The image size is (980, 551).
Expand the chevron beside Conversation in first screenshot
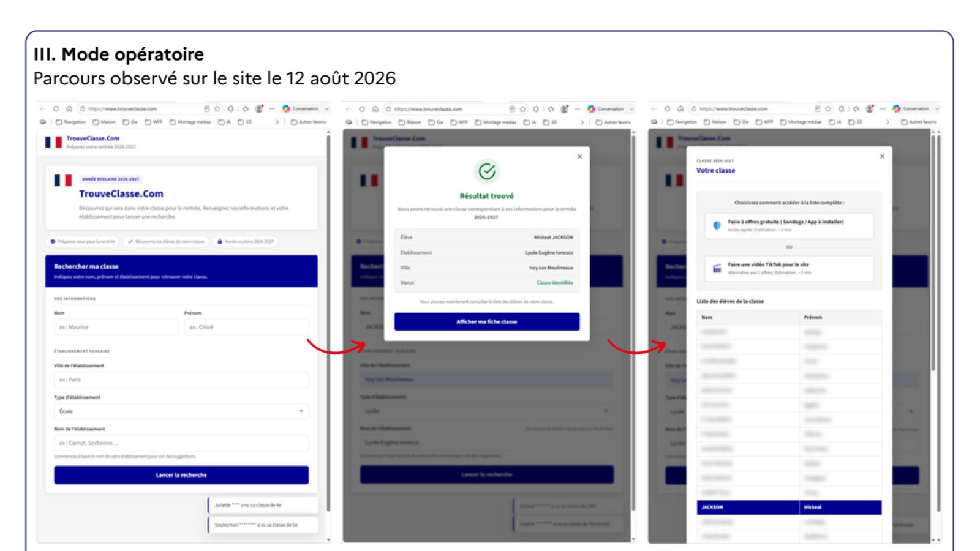click(x=326, y=109)
